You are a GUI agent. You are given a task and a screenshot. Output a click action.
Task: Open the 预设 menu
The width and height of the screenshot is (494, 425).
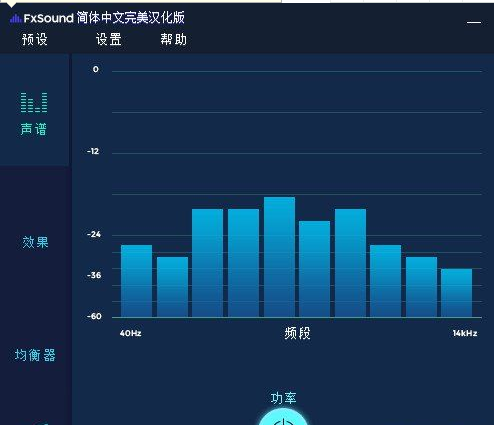click(35, 39)
